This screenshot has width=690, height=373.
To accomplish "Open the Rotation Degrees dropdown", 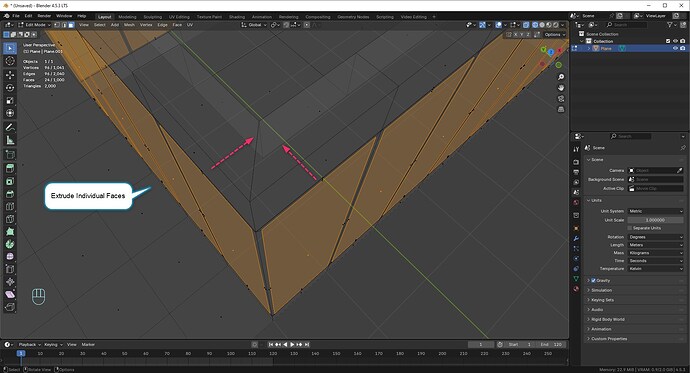I will click(x=655, y=237).
